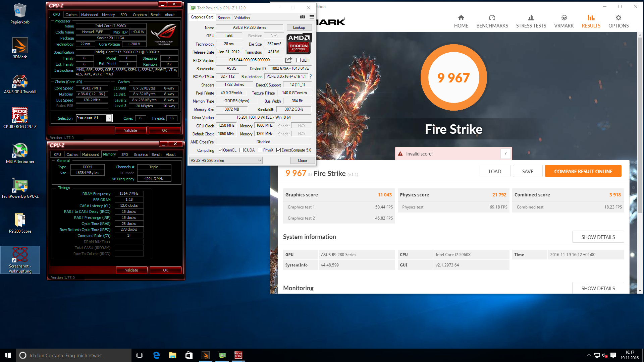The image size is (644, 362).
Task: Click OK in the bottom CPU-Z window
Action: pyautogui.click(x=165, y=270)
